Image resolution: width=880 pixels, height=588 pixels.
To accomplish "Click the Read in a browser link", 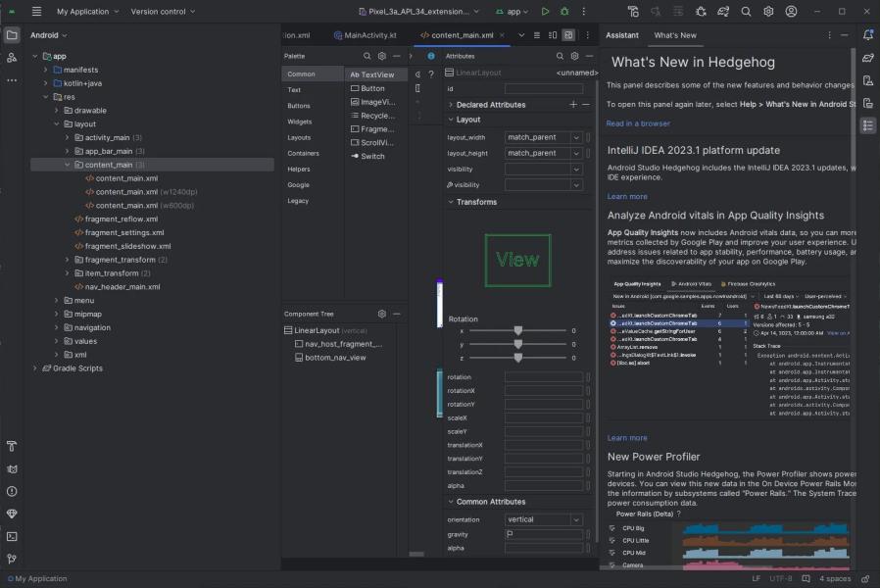I will [x=638, y=123].
